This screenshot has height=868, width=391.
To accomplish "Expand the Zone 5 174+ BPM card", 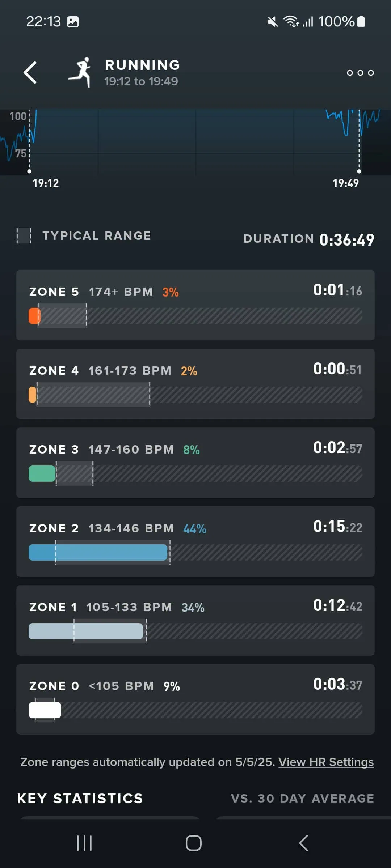I will (x=195, y=305).
